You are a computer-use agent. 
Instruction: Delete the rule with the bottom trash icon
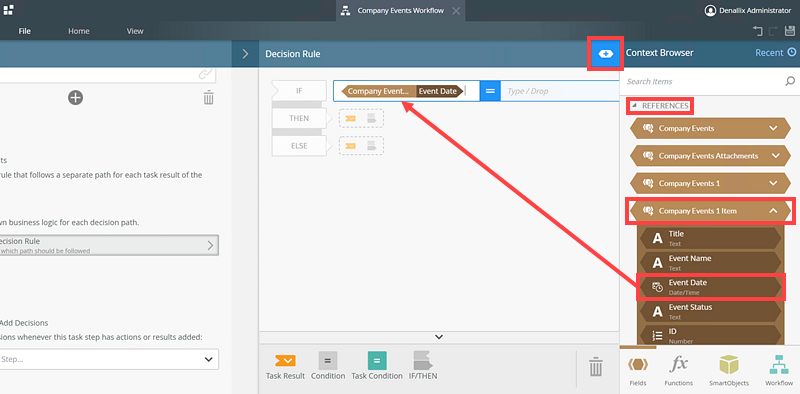595,367
